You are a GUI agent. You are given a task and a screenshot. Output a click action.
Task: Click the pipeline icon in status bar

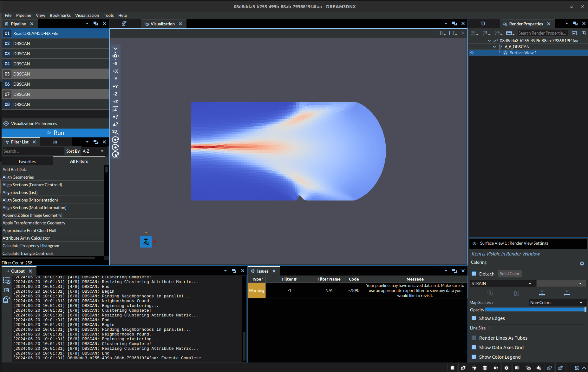coord(453,368)
